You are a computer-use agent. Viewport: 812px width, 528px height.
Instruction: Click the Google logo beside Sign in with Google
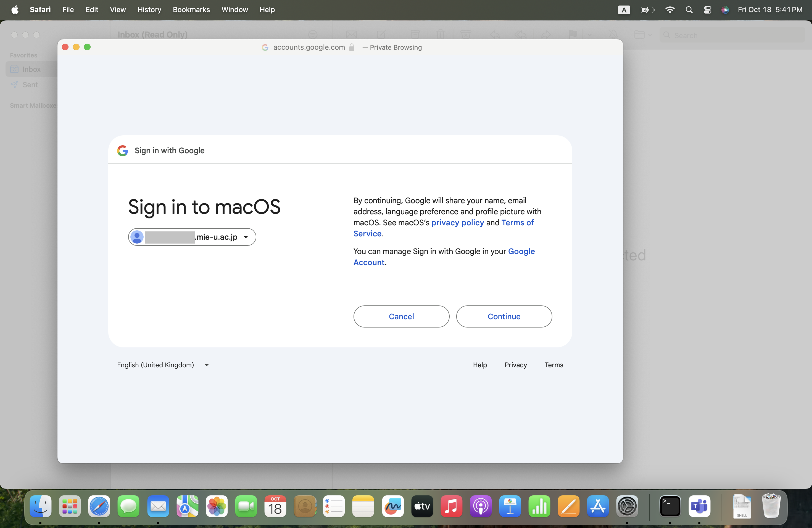pos(122,151)
